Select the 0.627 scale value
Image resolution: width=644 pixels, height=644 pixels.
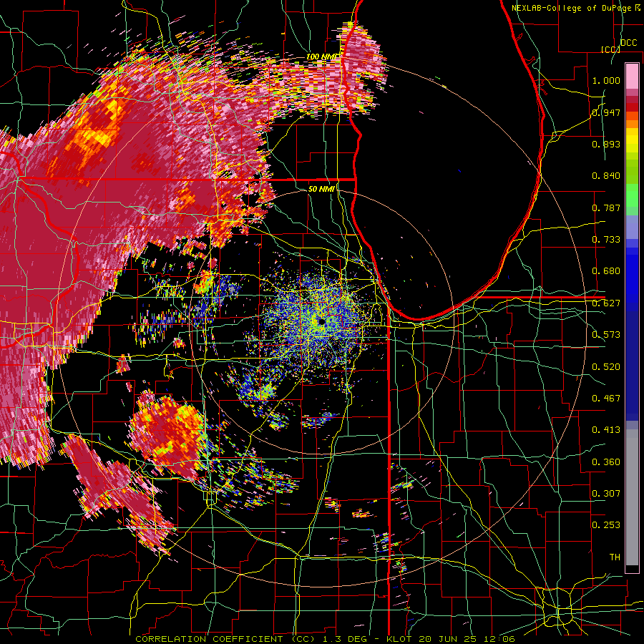(606, 303)
